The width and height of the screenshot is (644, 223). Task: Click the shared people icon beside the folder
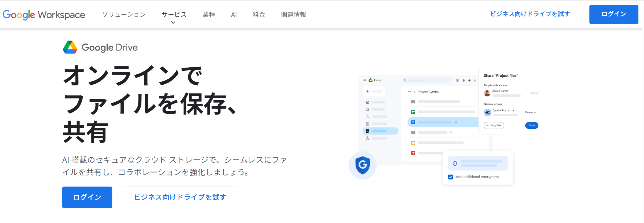451,133
